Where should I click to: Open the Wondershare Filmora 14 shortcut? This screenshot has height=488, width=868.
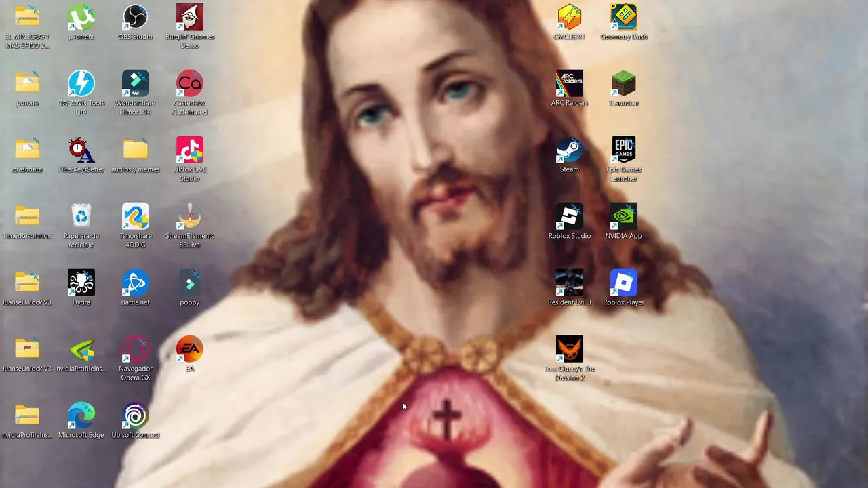136,84
